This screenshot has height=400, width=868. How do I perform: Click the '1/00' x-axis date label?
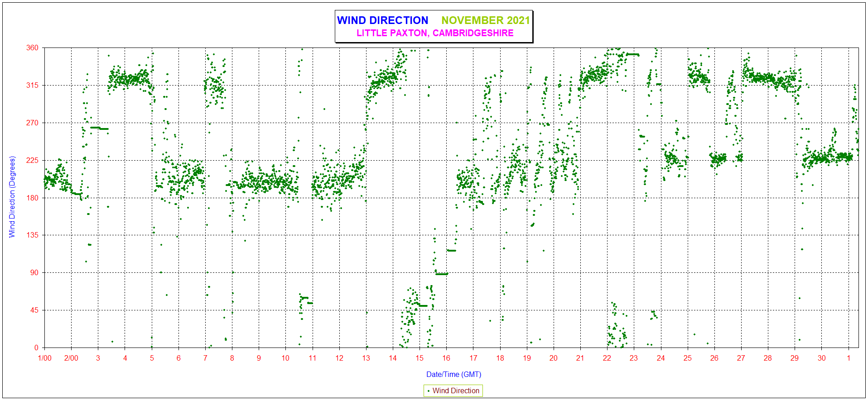[44, 358]
